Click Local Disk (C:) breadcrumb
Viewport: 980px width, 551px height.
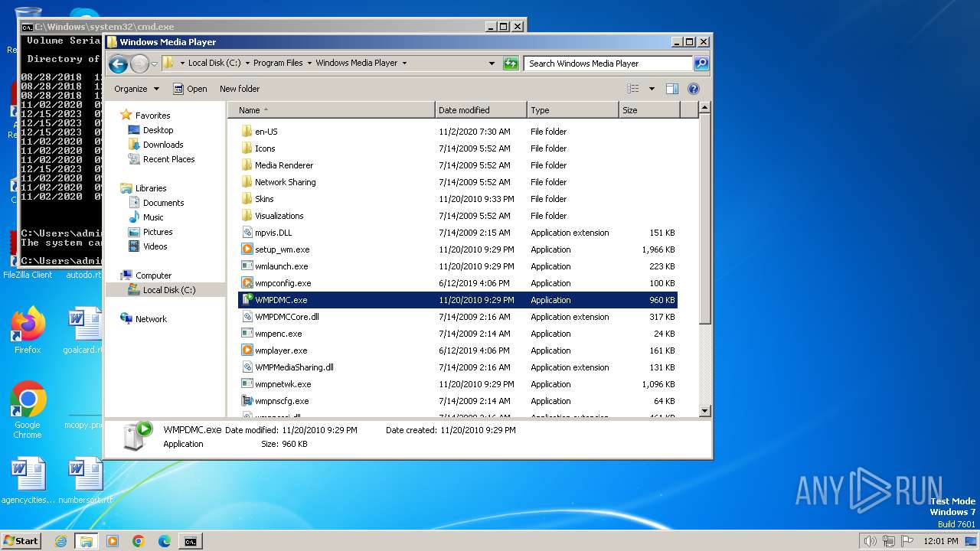[x=215, y=64]
